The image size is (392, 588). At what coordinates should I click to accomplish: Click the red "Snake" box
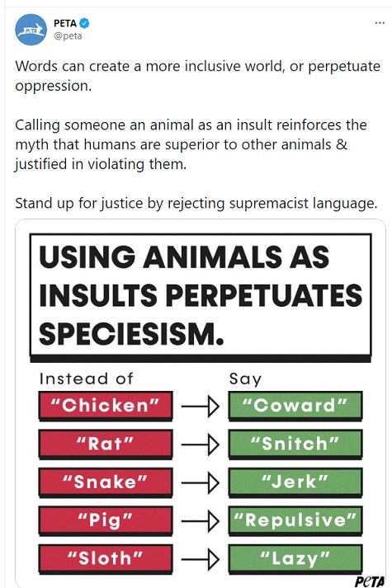pos(106,482)
